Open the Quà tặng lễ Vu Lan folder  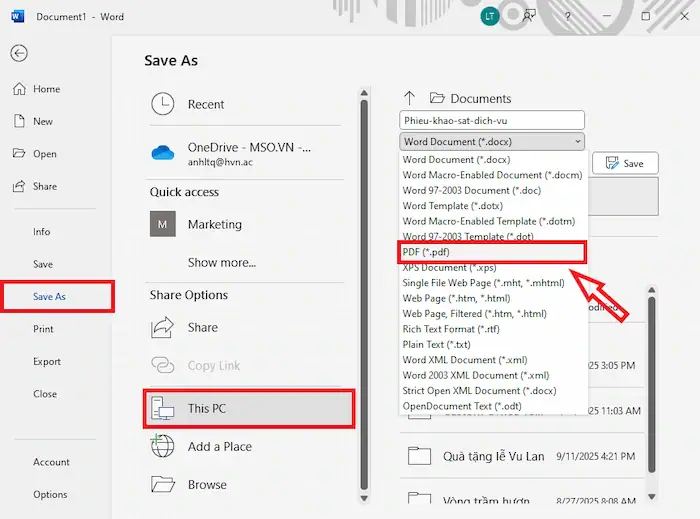(x=493, y=456)
